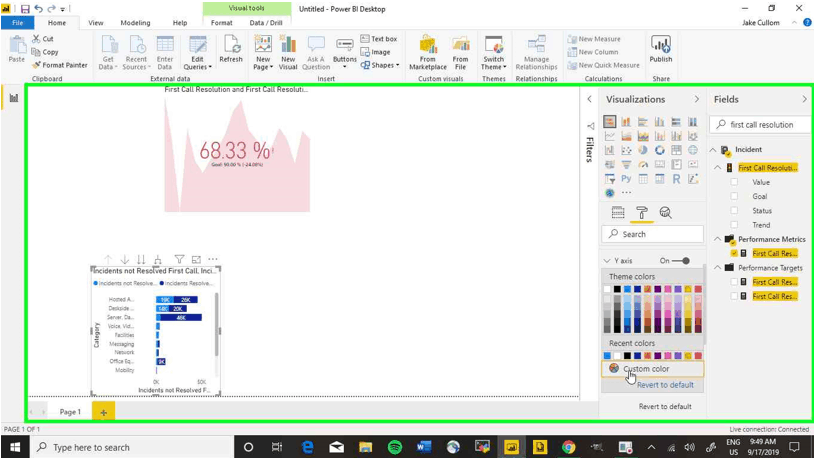Image resolution: width=815 pixels, height=458 pixels.
Task: Click the filter funnel icon on chart header
Action: [x=179, y=259]
